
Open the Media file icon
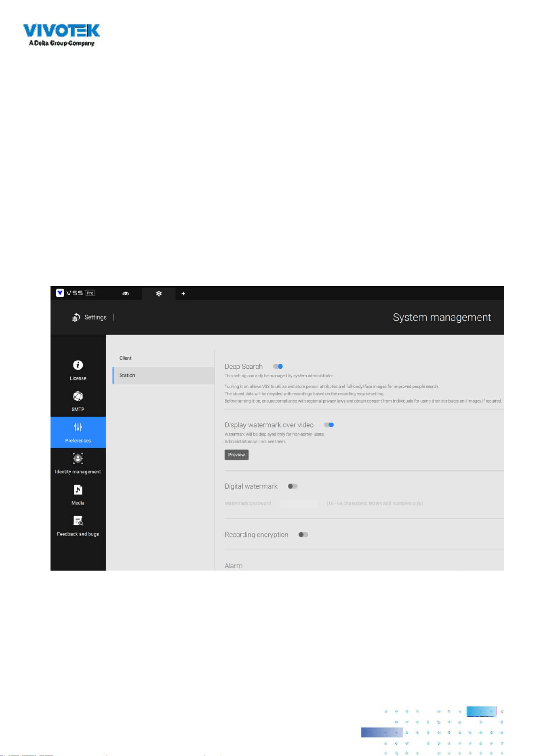click(x=78, y=490)
